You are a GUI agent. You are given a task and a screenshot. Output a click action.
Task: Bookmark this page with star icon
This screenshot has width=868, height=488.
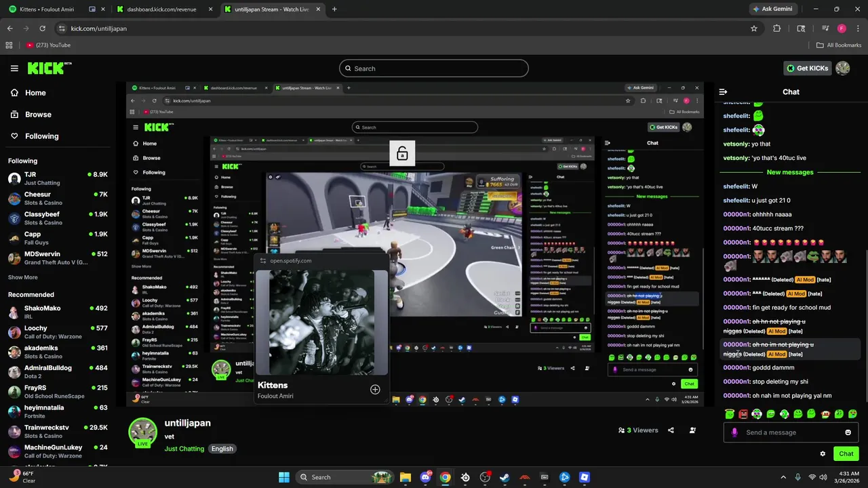(x=753, y=28)
